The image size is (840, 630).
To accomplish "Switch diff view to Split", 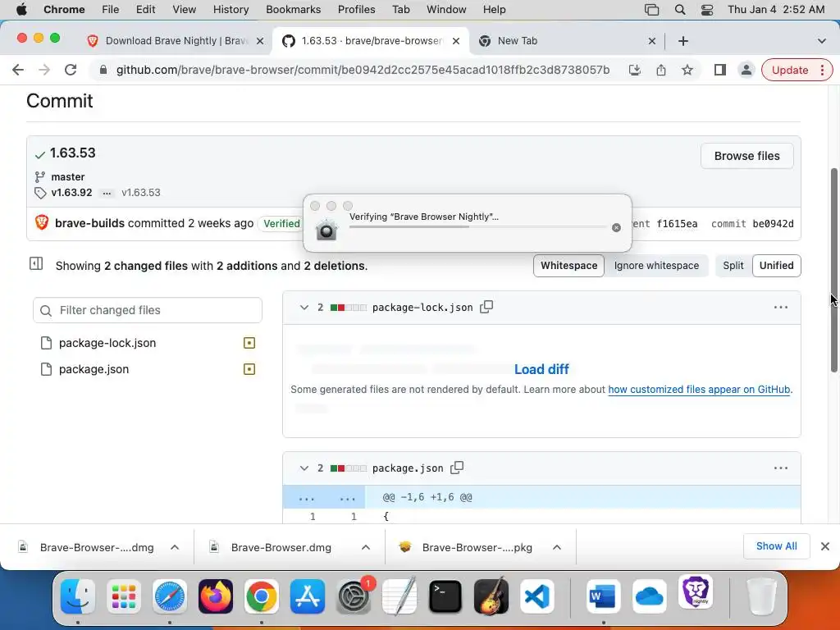I will 733,266.
